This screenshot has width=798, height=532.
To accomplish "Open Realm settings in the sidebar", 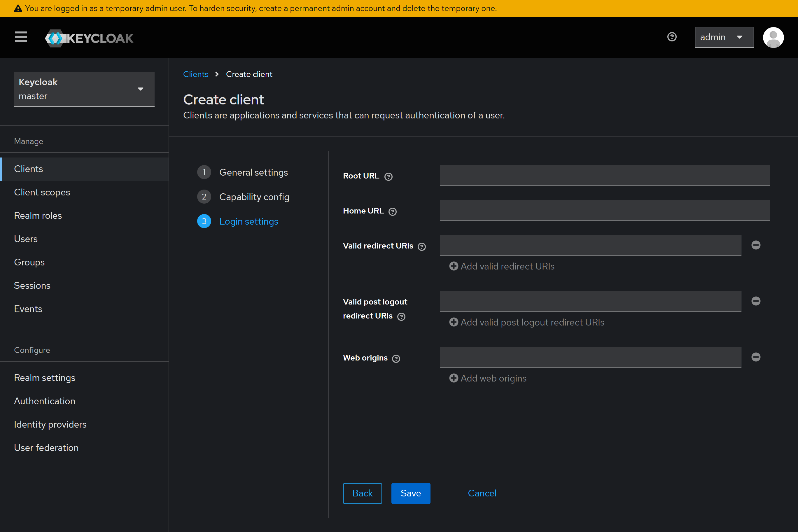I will [85, 378].
